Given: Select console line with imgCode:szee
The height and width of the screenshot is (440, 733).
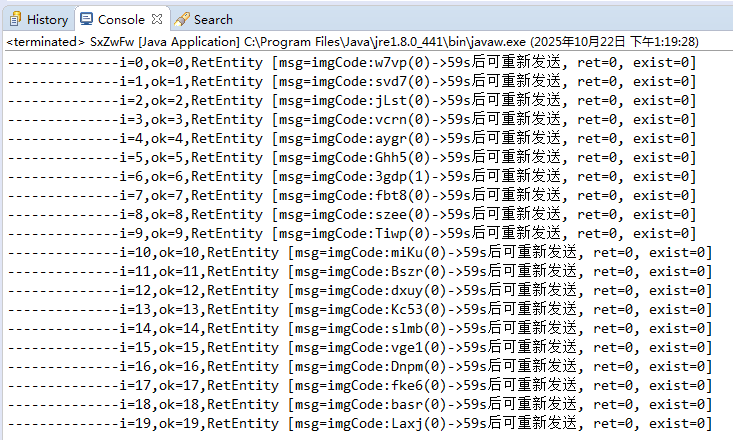Looking at the screenshot, I should pos(352,215).
